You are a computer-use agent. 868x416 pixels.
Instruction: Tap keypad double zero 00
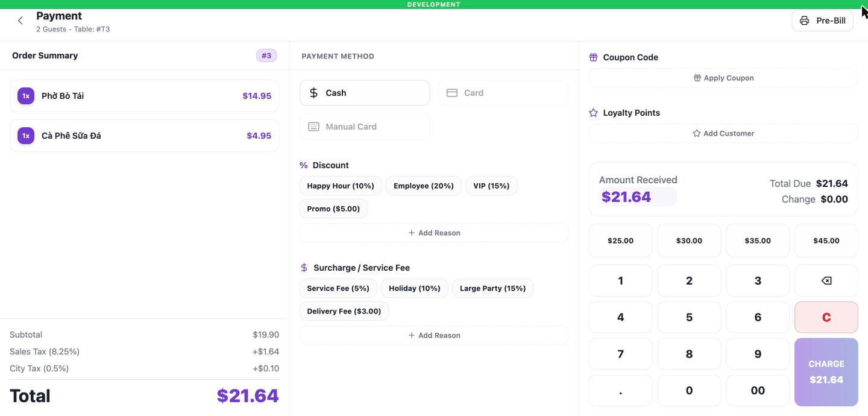coord(758,391)
